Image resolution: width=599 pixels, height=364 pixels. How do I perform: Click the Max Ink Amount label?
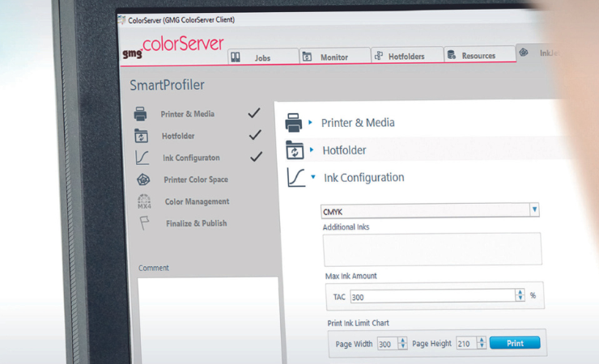(x=351, y=276)
